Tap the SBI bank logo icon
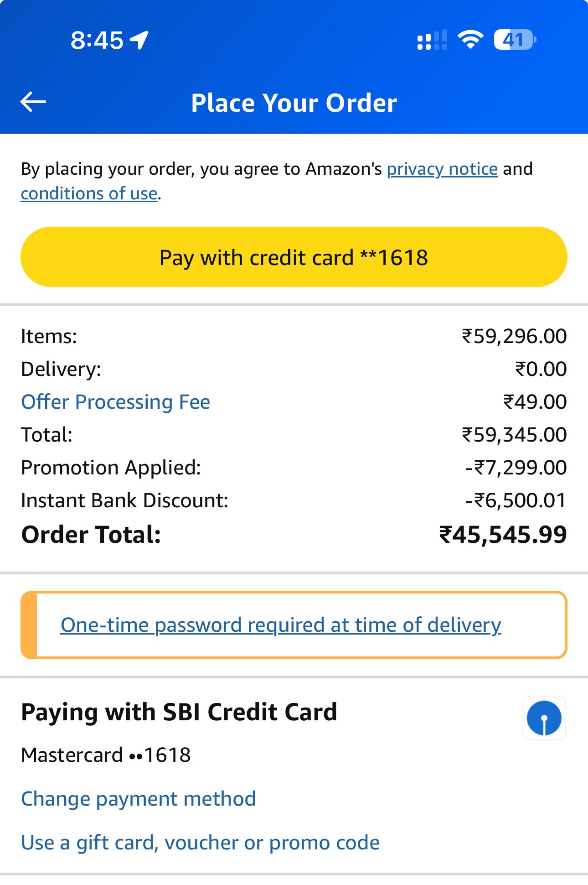The height and width of the screenshot is (885, 588). tap(544, 718)
